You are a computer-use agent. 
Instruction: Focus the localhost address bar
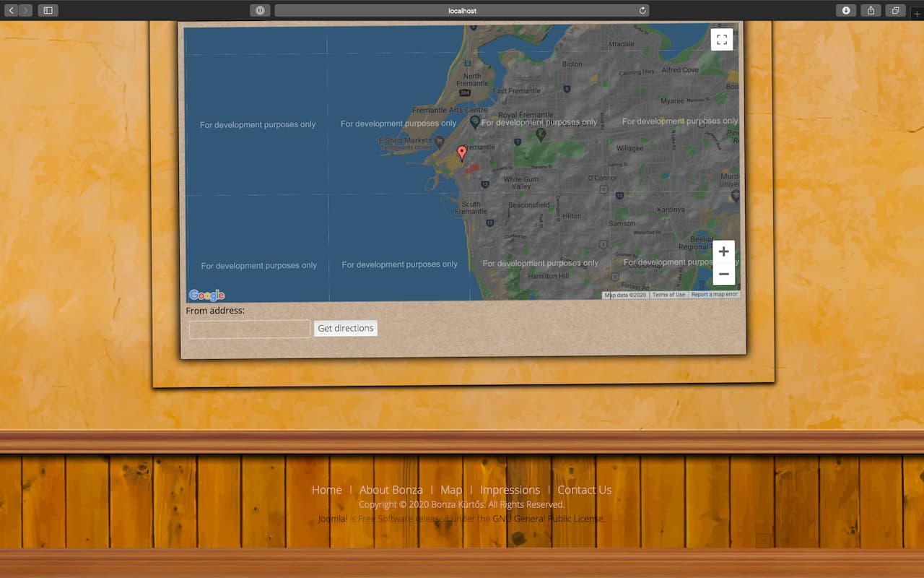click(x=462, y=11)
